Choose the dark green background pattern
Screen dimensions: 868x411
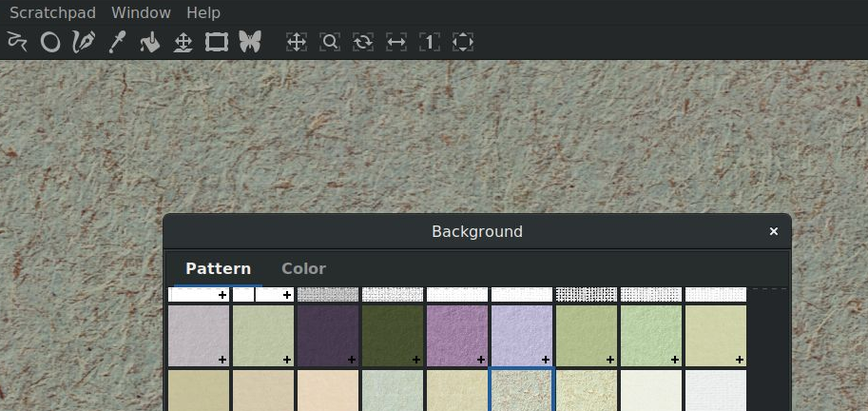[393, 336]
